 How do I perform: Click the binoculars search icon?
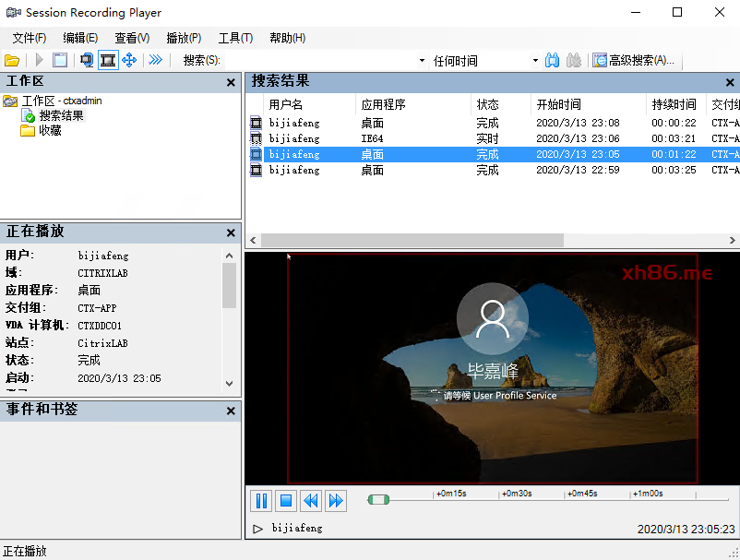point(552,60)
